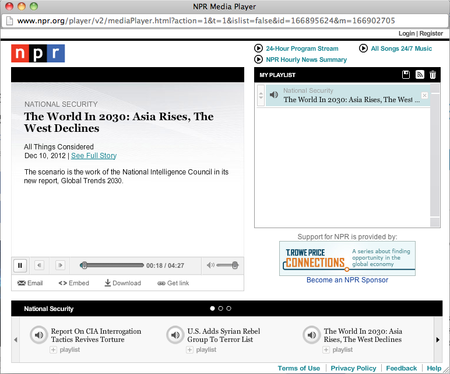This screenshot has height=374, width=450.
Task: Click the MY PLAYLIST header
Action: tap(277, 75)
